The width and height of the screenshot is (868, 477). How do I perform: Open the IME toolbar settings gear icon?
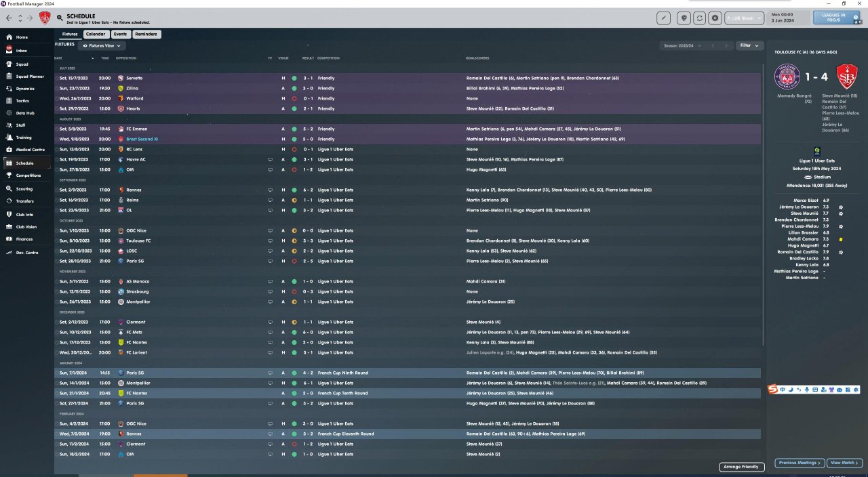(x=856, y=390)
